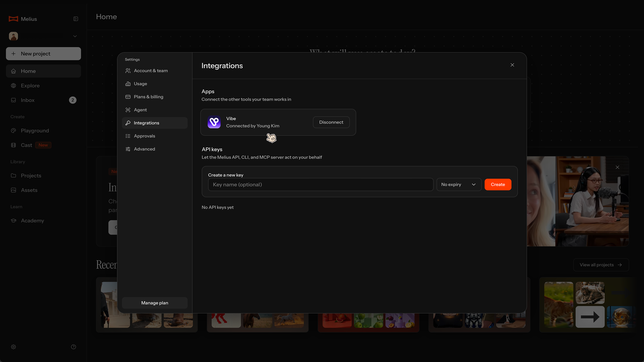Open Projects in Library

click(x=43, y=176)
